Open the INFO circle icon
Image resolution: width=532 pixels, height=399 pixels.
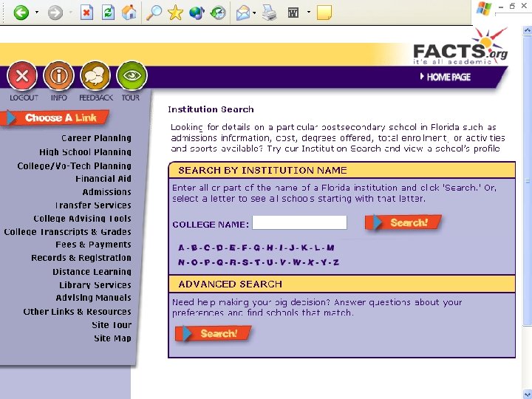point(58,75)
